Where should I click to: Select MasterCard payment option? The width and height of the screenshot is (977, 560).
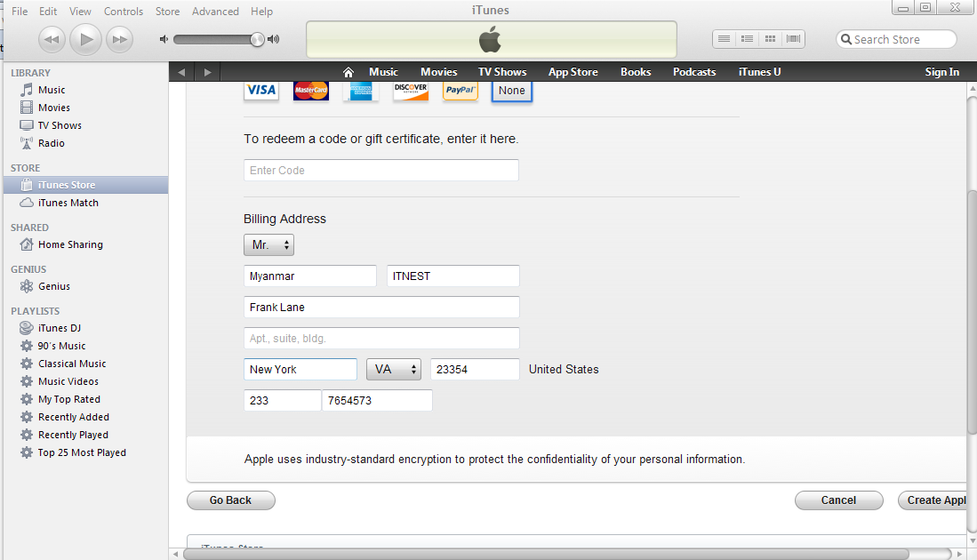pyautogui.click(x=311, y=91)
